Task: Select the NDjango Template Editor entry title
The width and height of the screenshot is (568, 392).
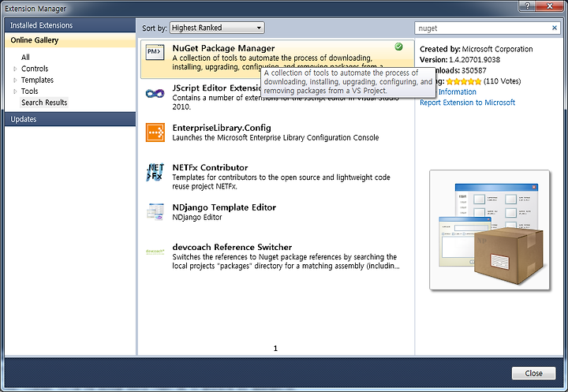Action: click(224, 207)
